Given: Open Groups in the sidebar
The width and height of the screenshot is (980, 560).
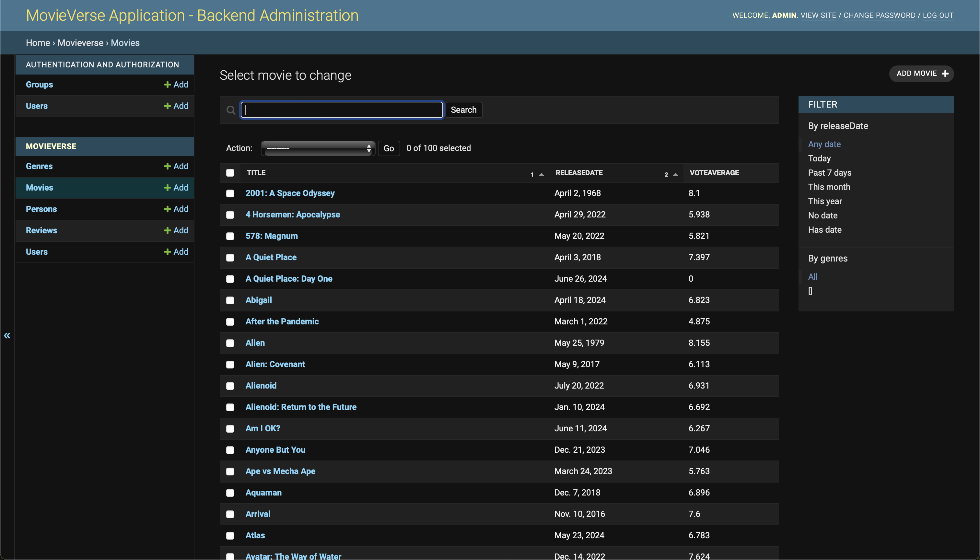Looking at the screenshot, I should coord(39,85).
